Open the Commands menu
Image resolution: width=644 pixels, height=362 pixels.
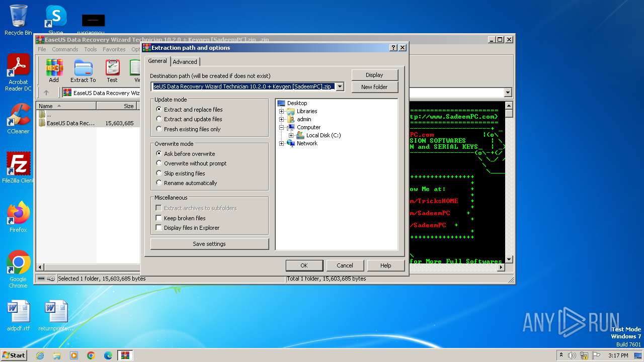click(65, 49)
